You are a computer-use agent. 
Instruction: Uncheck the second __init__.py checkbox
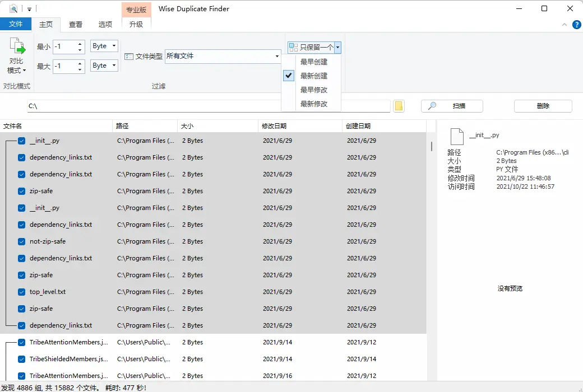tap(21, 208)
